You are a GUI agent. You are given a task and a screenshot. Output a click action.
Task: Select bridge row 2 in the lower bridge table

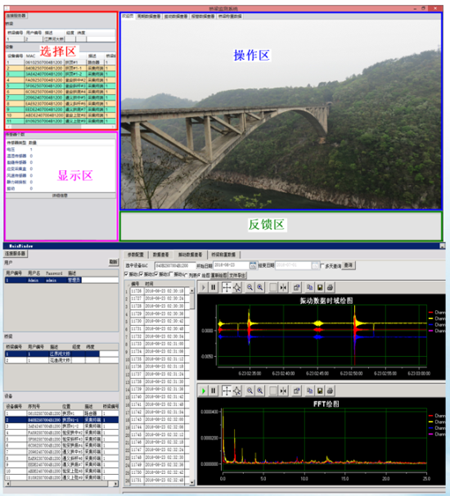tap(61, 360)
